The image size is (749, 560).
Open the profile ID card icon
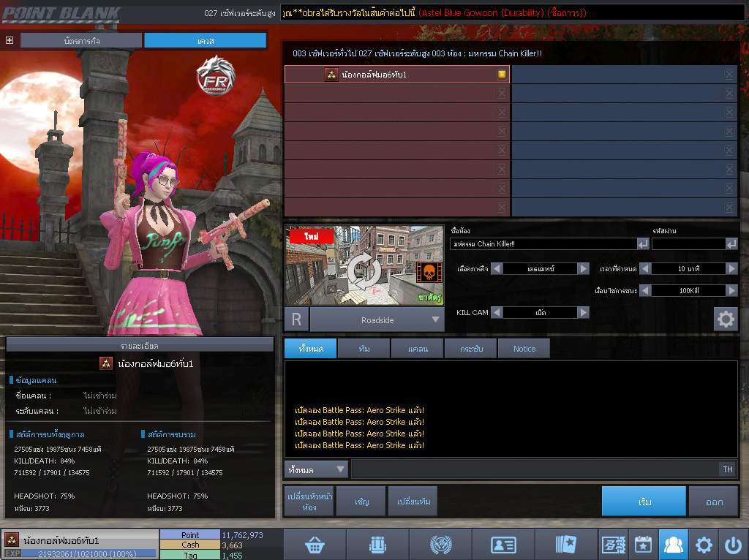[x=503, y=545]
